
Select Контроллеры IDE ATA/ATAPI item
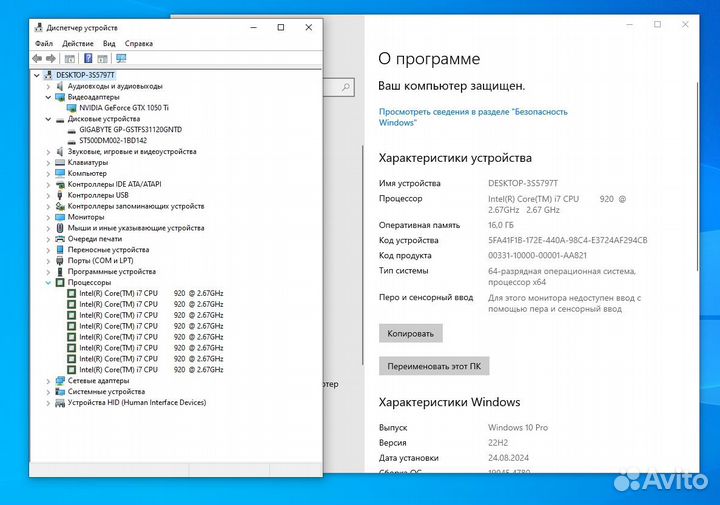click(114, 184)
